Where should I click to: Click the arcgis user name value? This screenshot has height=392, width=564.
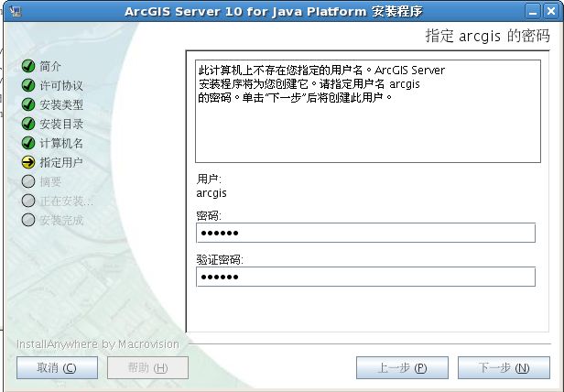[x=211, y=193]
